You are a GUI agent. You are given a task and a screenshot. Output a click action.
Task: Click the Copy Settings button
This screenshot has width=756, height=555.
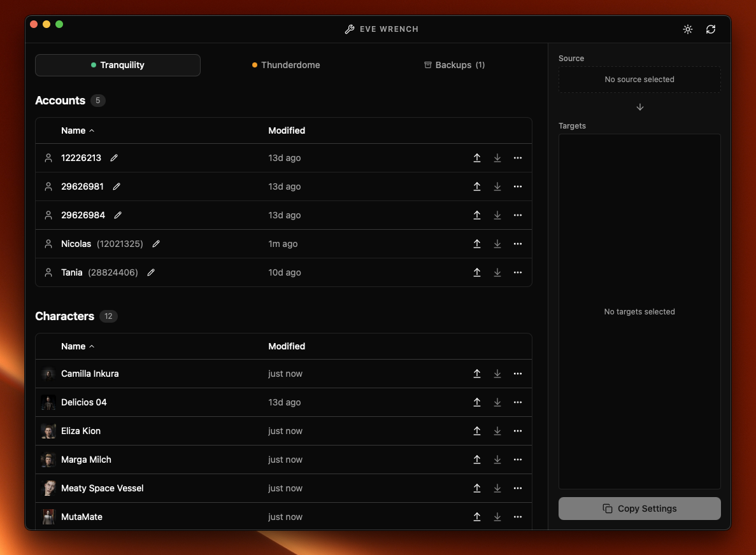tap(639, 509)
